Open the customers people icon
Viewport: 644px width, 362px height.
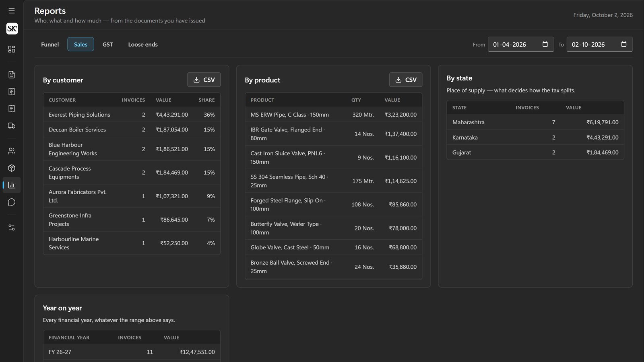[x=12, y=151]
